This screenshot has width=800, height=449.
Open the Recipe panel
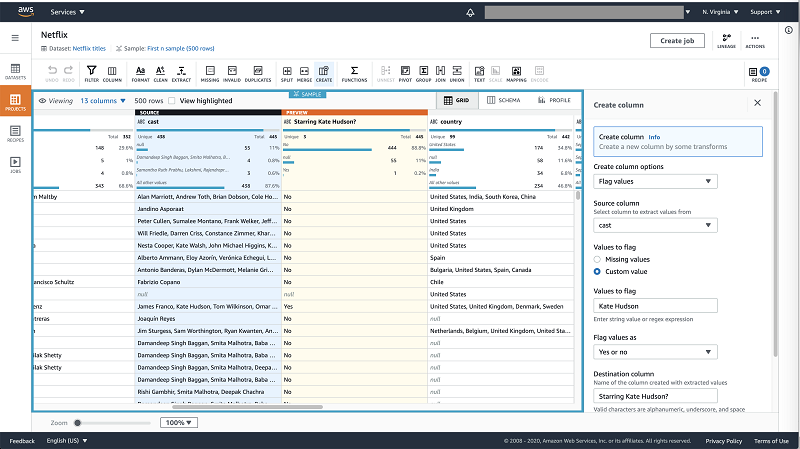(x=759, y=74)
